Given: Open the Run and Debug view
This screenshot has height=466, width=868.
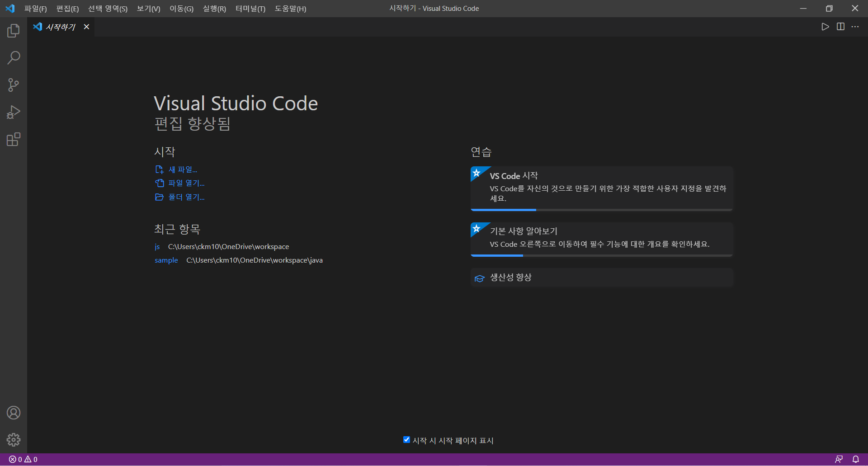Looking at the screenshot, I should point(14,112).
